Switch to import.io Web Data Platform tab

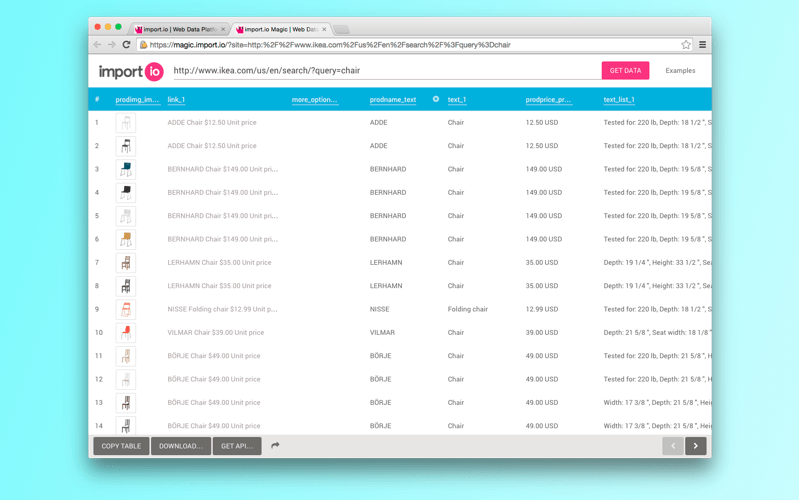pos(180,30)
